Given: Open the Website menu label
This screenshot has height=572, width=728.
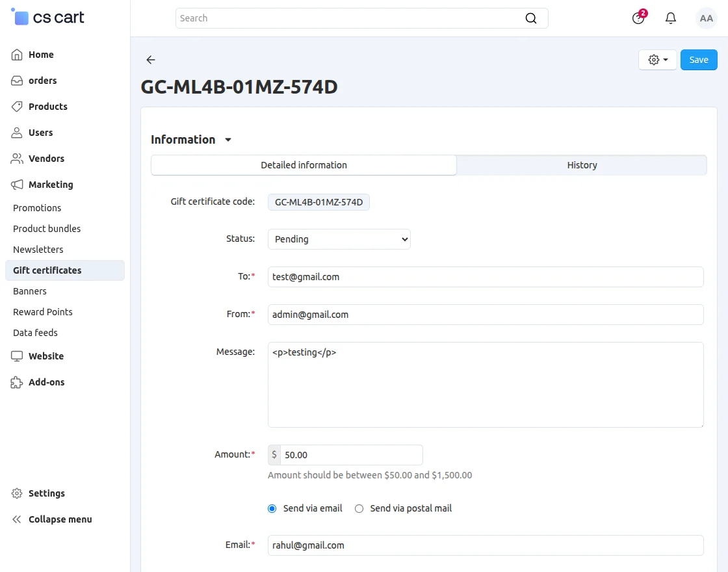Looking at the screenshot, I should click(x=46, y=356).
